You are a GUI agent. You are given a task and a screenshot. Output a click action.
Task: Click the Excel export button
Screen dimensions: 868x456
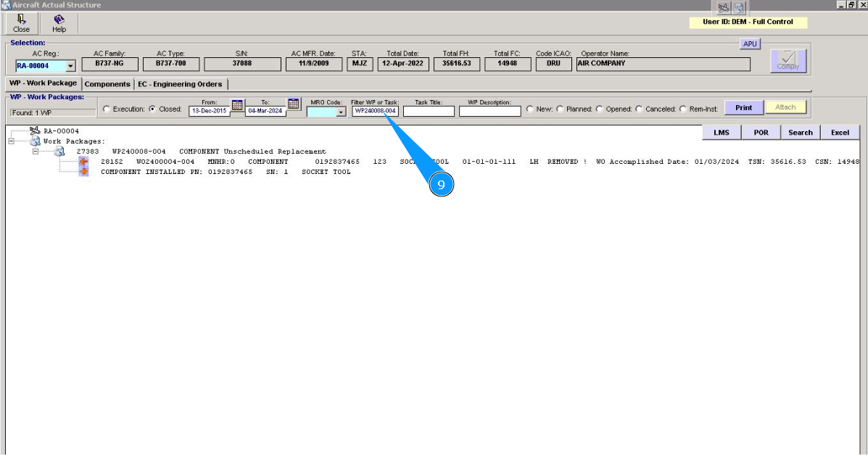tap(840, 132)
